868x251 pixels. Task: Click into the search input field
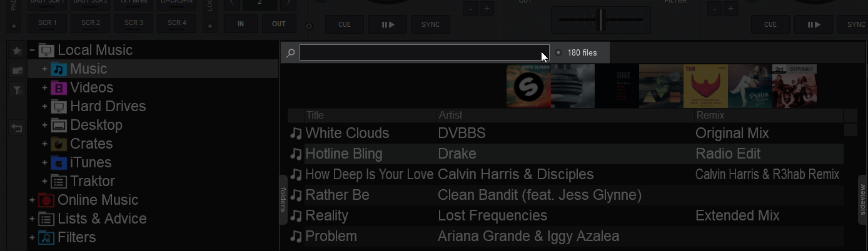424,52
